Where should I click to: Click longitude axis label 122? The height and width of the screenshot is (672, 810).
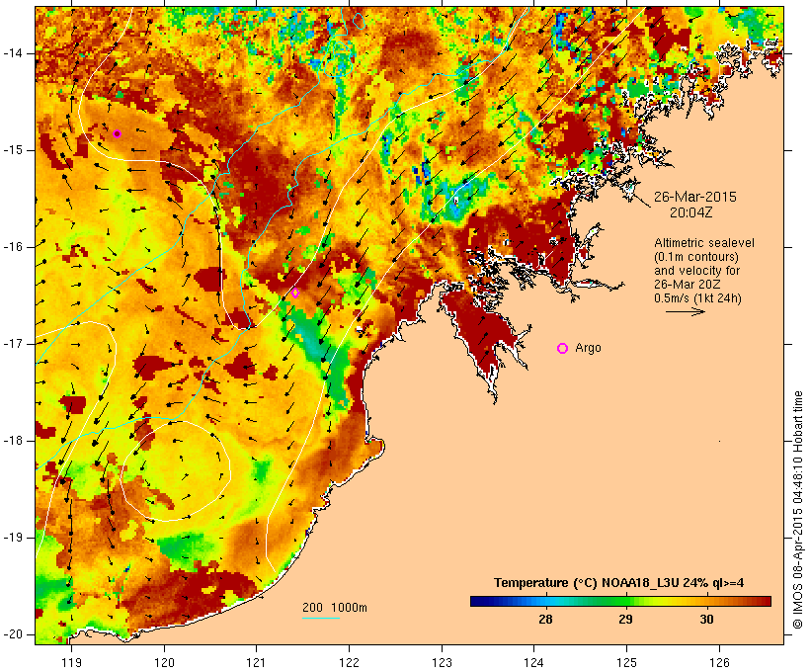tap(350, 662)
